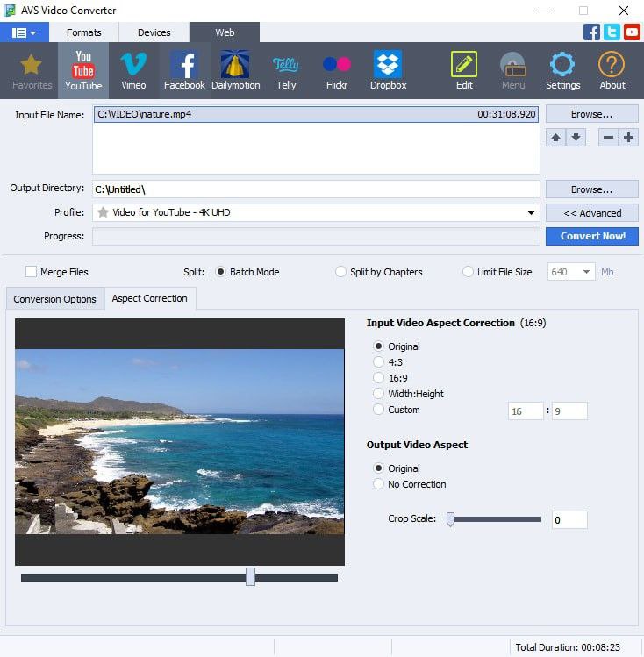Select Split by Chapters radio button
644x657 pixels.
point(341,272)
